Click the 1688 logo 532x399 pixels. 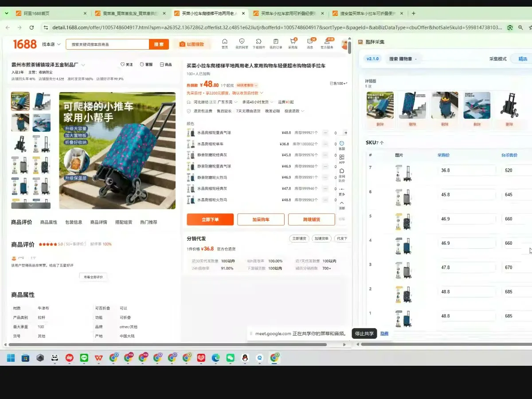click(25, 44)
